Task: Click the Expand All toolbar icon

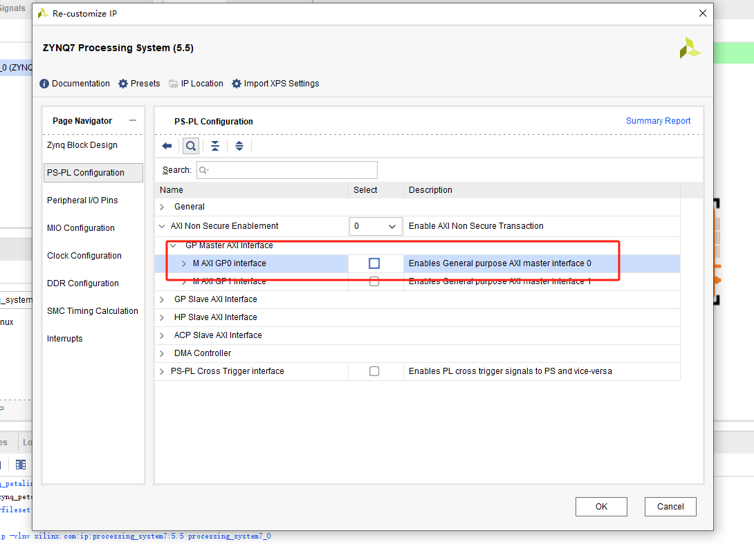Action: pos(239,146)
